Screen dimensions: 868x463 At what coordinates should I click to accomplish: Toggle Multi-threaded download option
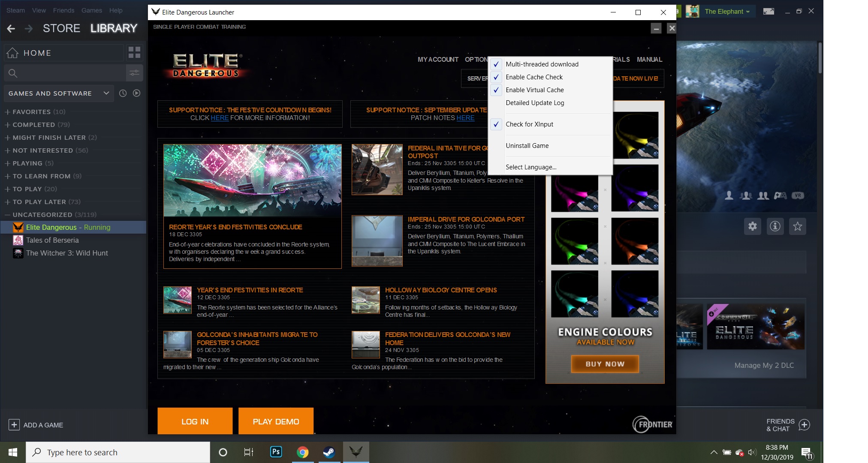click(550, 64)
